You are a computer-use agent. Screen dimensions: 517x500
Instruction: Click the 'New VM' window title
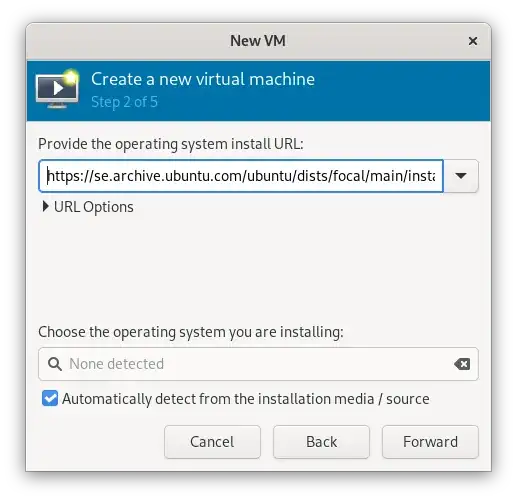(x=258, y=41)
